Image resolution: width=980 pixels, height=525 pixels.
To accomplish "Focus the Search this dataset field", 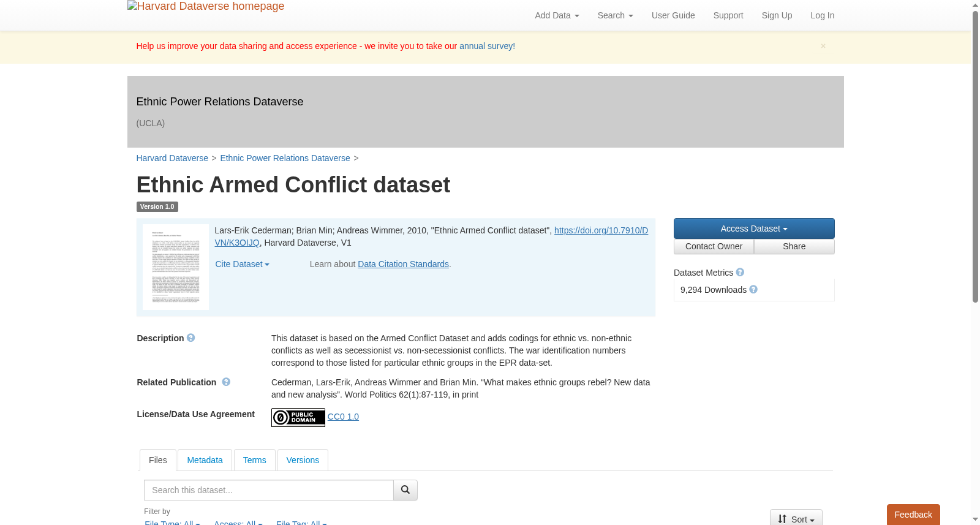I will 269,490.
